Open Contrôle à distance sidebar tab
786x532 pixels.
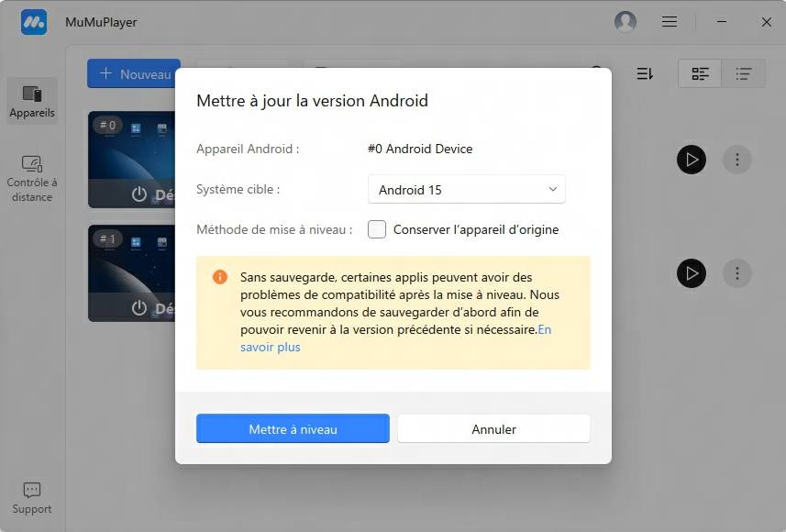pyautogui.click(x=31, y=178)
